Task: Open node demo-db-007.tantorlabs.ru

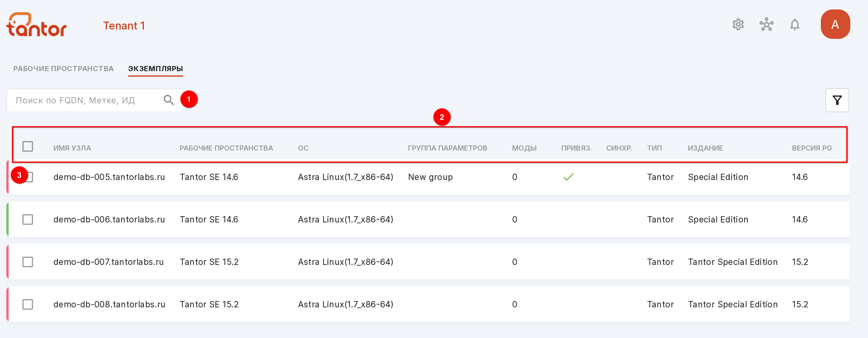Action: coord(108,262)
